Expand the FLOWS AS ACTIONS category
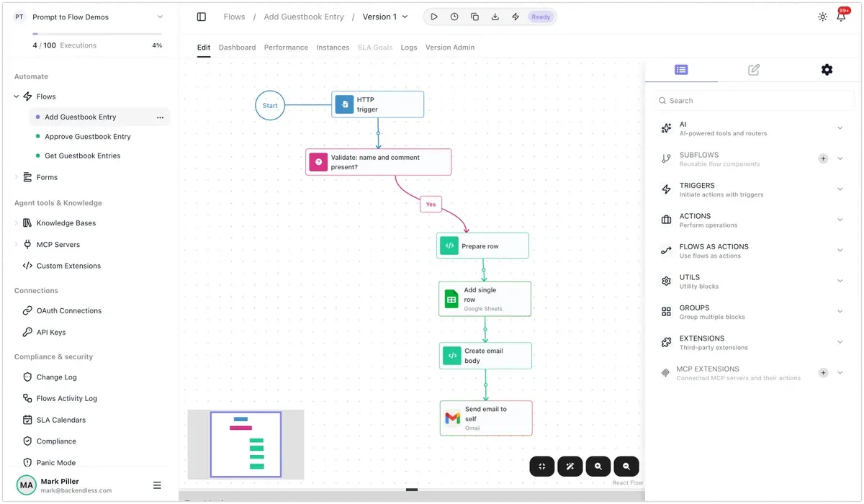 pyautogui.click(x=840, y=251)
